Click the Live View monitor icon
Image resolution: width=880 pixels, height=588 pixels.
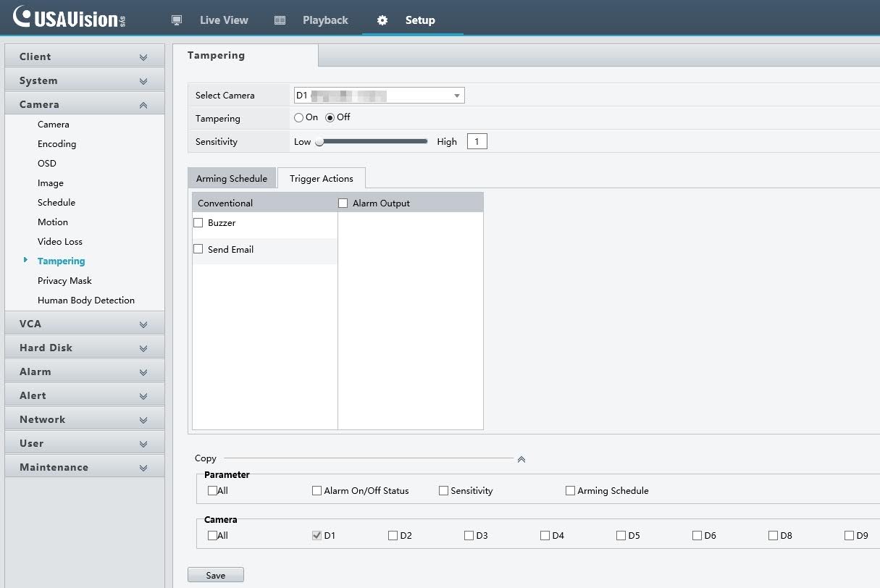pyautogui.click(x=177, y=20)
